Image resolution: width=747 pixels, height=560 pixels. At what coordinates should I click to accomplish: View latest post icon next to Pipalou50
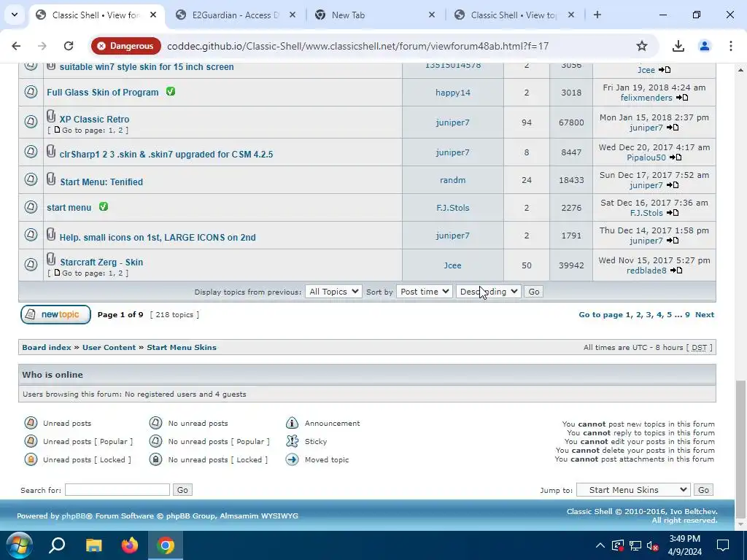(675, 157)
